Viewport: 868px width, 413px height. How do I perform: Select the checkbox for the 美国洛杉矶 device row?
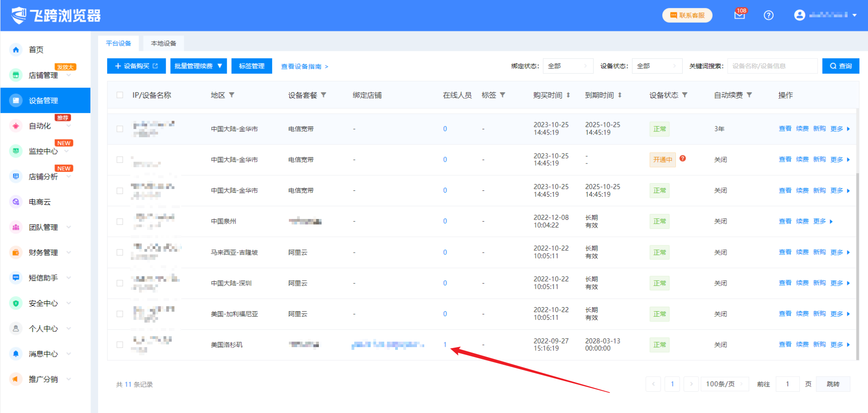coord(120,345)
